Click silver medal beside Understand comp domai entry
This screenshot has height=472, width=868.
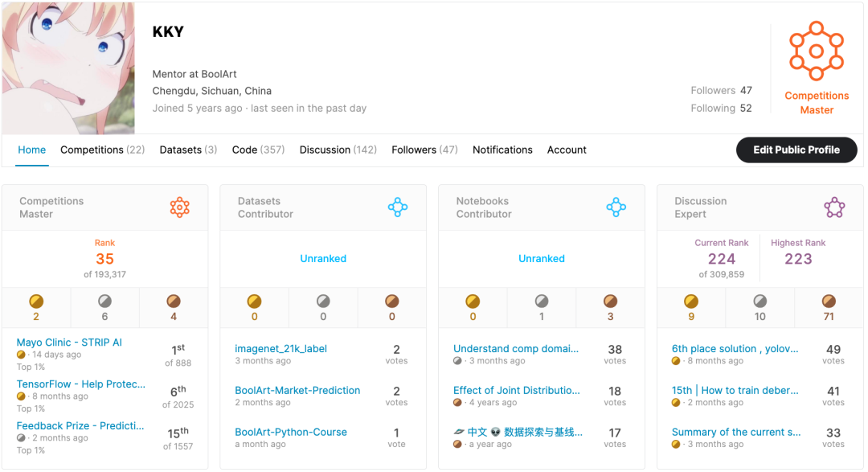(457, 361)
